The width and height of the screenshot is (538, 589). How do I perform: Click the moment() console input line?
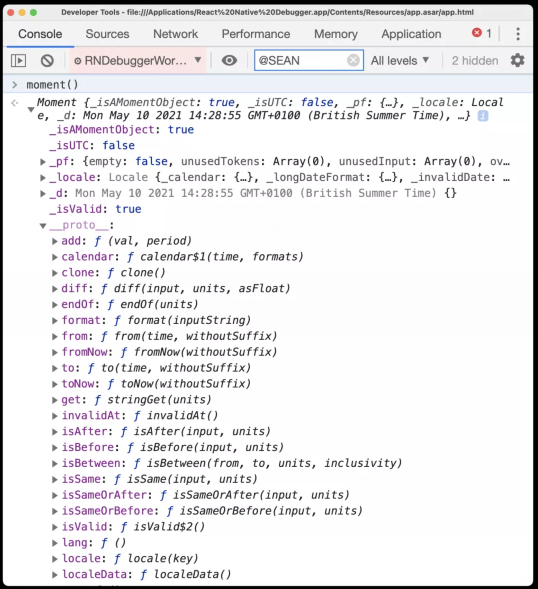(268, 85)
